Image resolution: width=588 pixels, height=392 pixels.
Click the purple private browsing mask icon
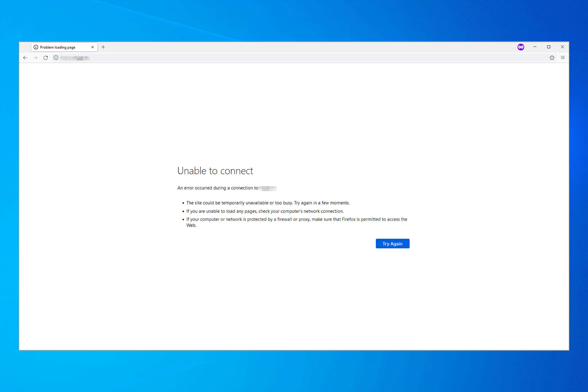521,47
